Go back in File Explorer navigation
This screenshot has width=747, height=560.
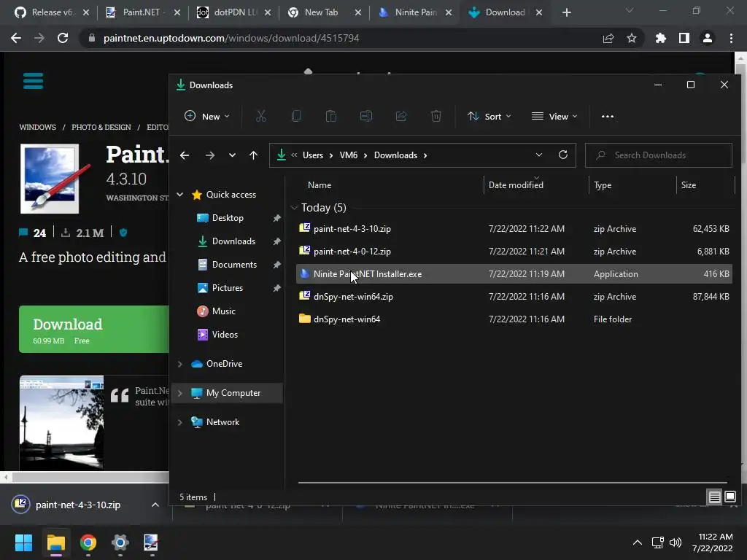click(x=185, y=155)
